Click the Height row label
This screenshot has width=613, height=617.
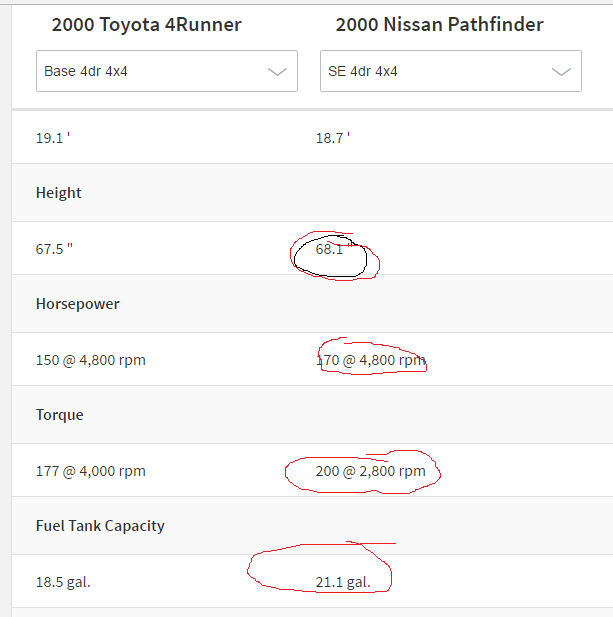click(x=59, y=193)
